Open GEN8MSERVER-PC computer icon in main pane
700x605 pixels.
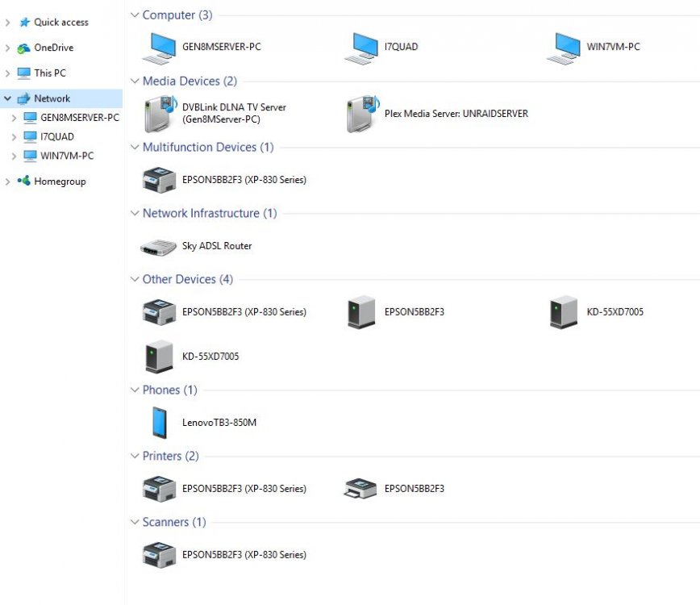click(x=159, y=48)
